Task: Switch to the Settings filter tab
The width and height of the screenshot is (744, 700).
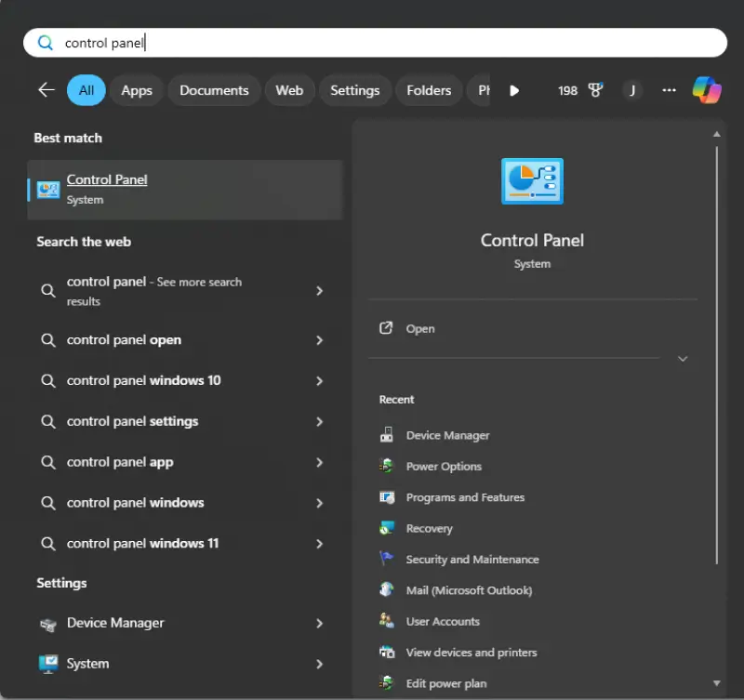Action: (355, 90)
